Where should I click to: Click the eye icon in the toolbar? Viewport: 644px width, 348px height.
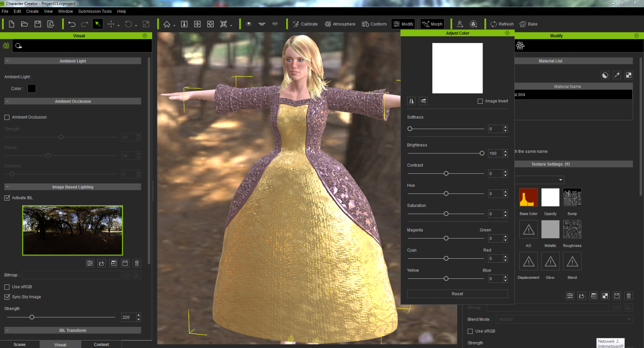[249, 24]
